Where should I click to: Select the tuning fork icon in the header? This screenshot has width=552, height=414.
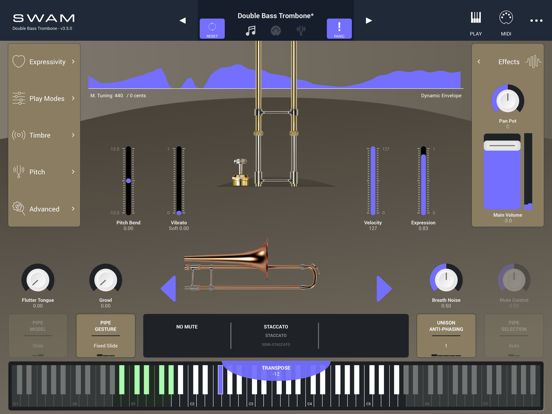tap(301, 31)
